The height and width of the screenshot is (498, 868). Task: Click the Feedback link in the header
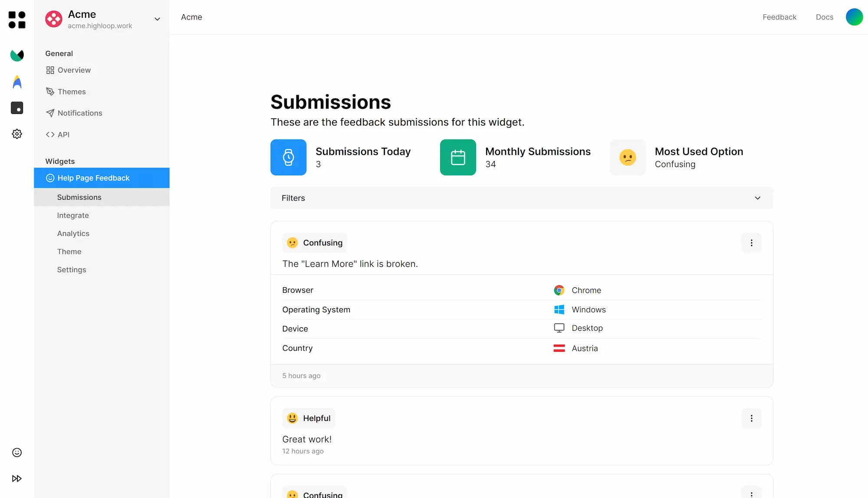coord(779,17)
